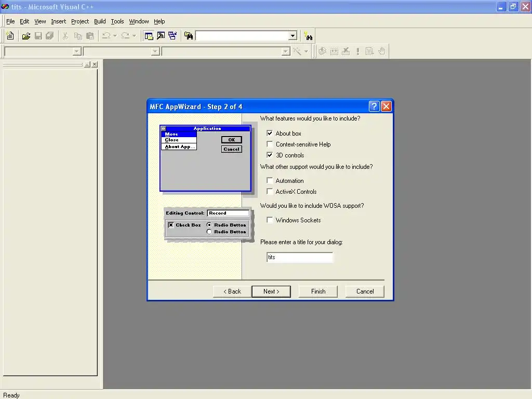
Task: Click the wizard Cancel button
Action: (365, 291)
